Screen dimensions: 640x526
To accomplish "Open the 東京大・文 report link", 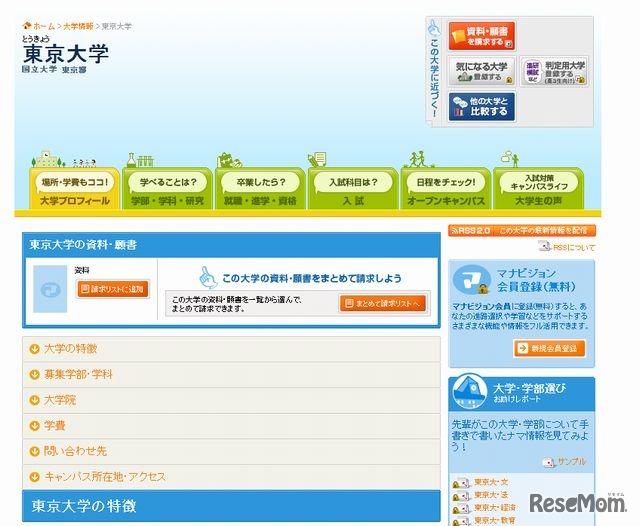I will pyautogui.click(x=491, y=482).
